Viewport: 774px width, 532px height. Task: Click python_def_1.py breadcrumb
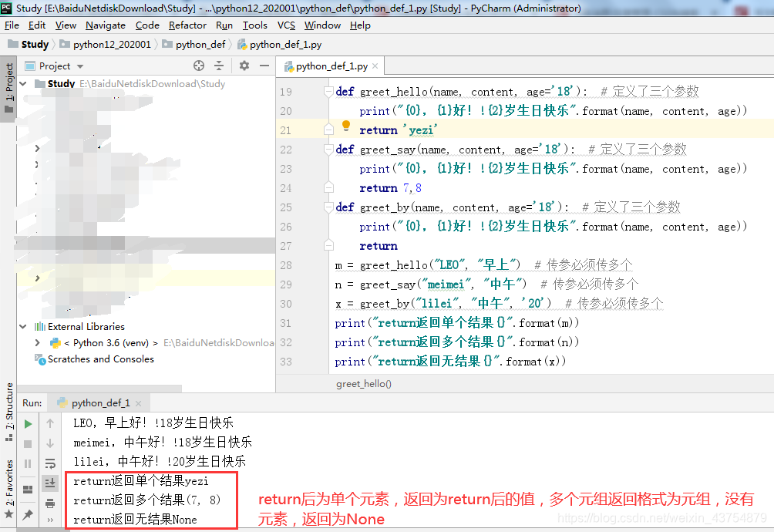279,45
